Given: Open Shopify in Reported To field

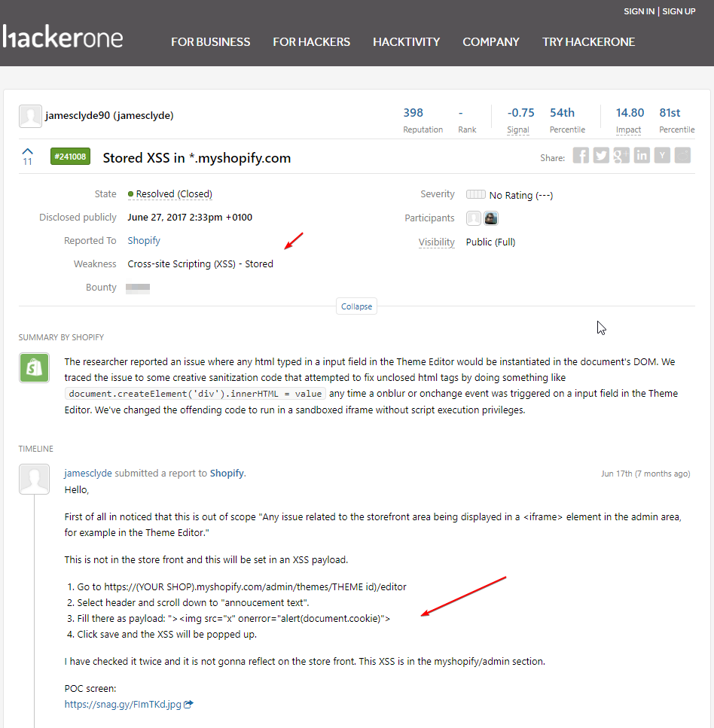Looking at the screenshot, I should [144, 240].
